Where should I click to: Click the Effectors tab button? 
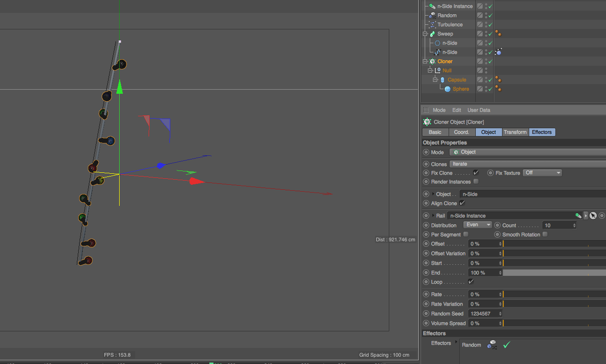click(x=542, y=132)
